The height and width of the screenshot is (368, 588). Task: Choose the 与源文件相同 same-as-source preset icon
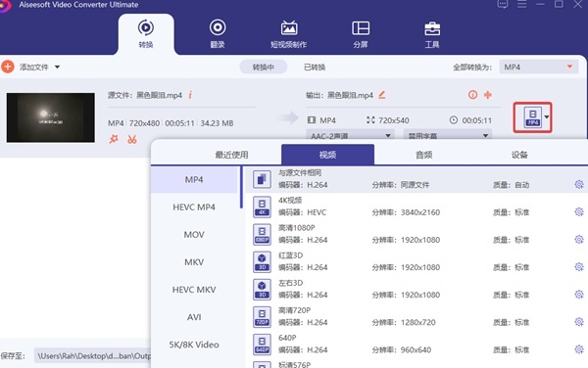[x=262, y=179]
